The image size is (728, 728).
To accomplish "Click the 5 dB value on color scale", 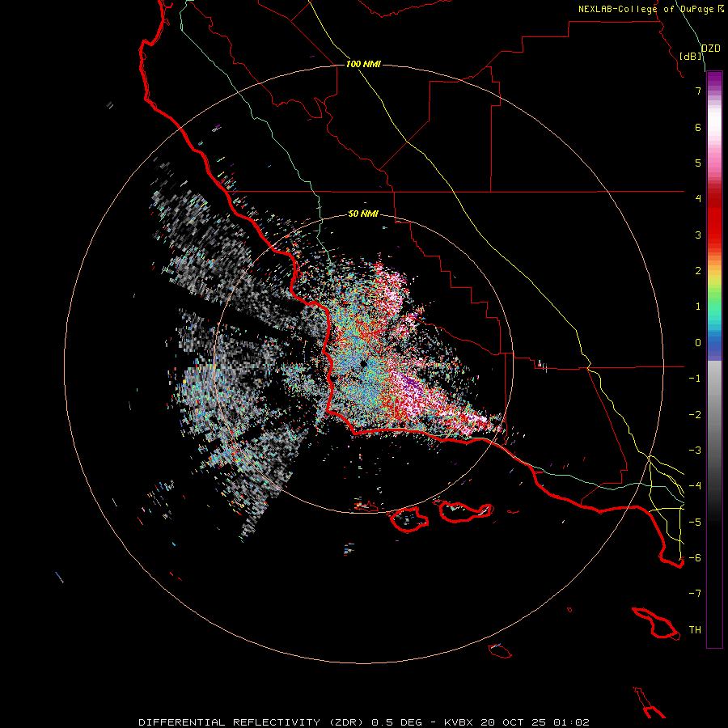I will coord(698,163).
